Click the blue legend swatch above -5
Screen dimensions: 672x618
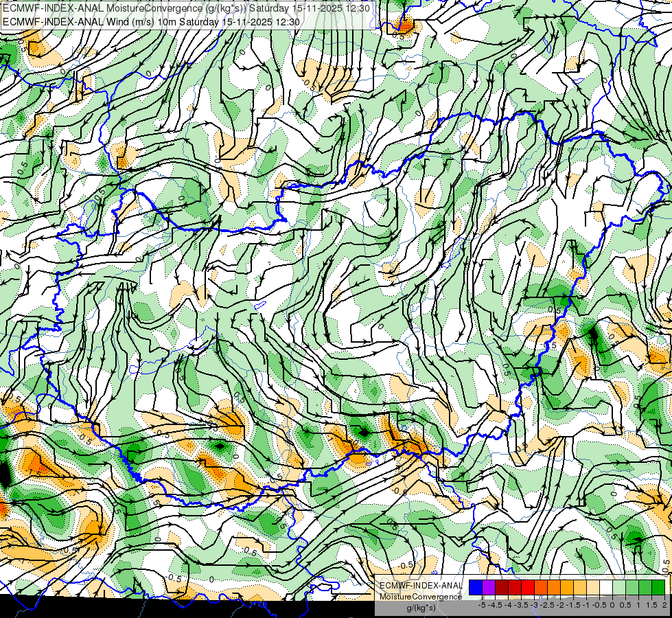point(476,587)
